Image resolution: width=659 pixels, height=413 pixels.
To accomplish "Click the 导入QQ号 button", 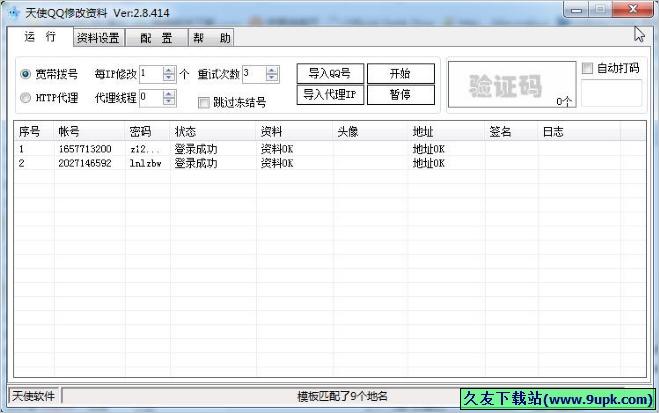I will [330, 74].
